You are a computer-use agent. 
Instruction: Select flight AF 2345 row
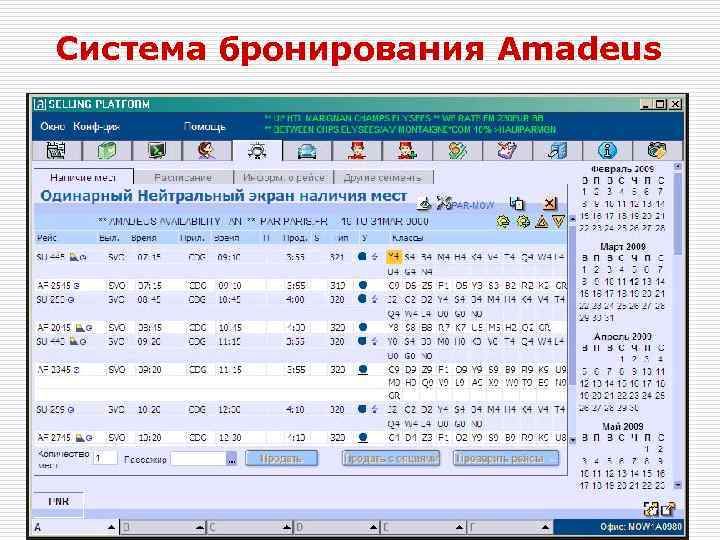(x=301, y=382)
